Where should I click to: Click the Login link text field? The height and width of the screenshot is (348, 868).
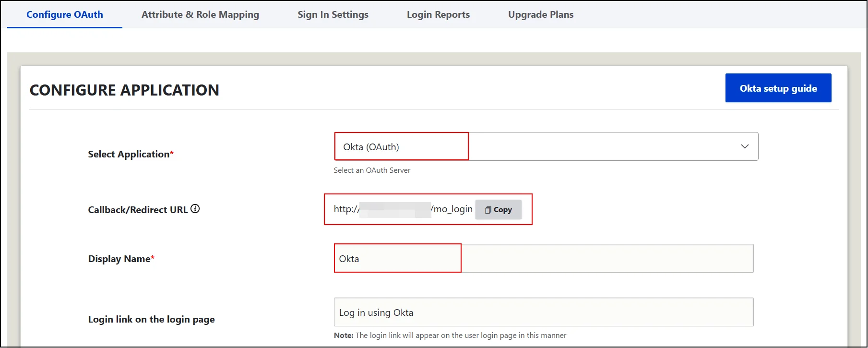pos(544,312)
